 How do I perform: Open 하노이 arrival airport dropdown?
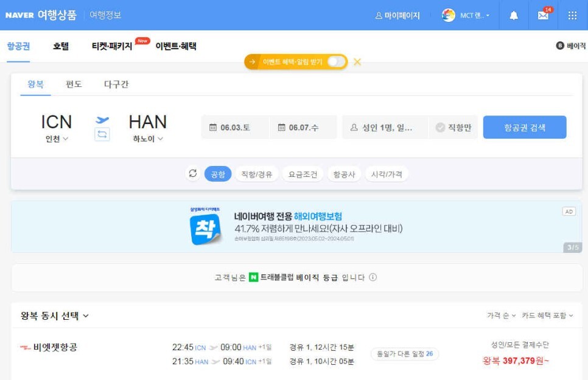[x=148, y=139]
